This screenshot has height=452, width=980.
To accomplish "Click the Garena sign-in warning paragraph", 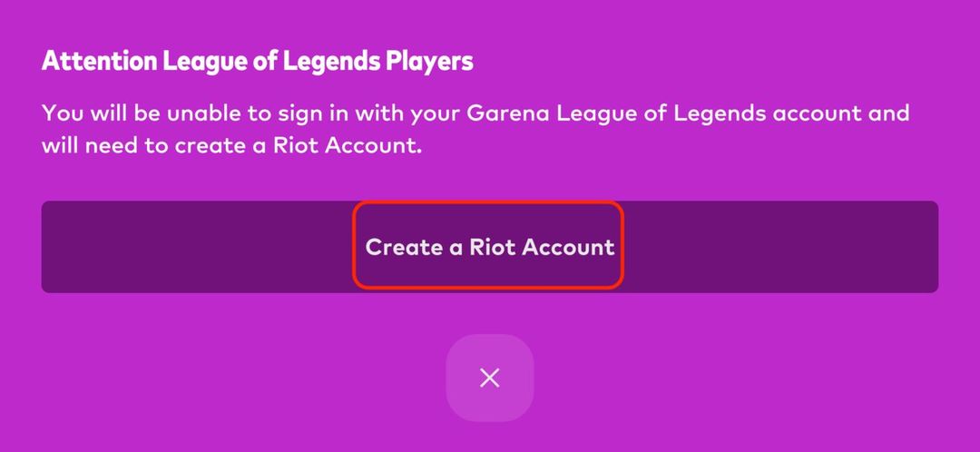I will [475, 130].
